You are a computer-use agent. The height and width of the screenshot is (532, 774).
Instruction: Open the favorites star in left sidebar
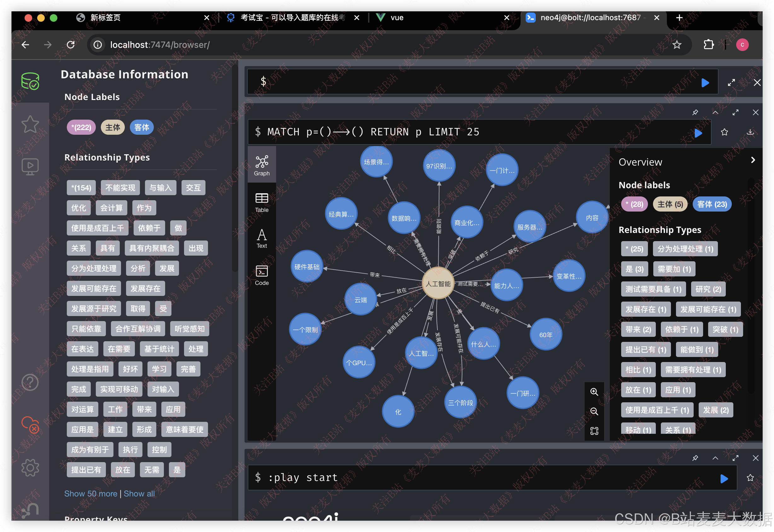pyautogui.click(x=30, y=124)
